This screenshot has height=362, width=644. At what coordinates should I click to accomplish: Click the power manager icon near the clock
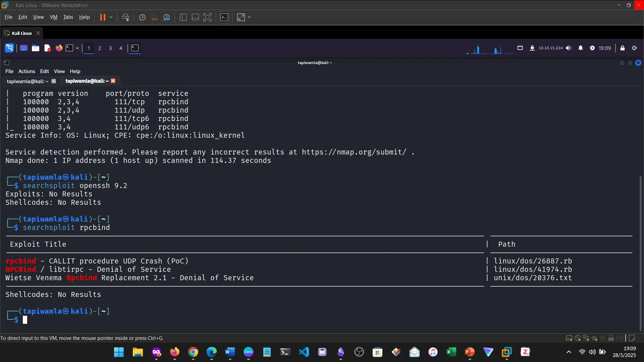pos(593,48)
